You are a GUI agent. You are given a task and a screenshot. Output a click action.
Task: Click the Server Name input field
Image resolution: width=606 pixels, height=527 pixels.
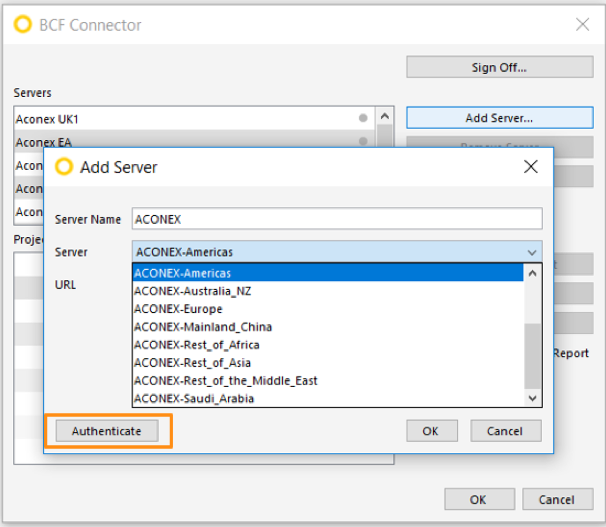point(337,219)
